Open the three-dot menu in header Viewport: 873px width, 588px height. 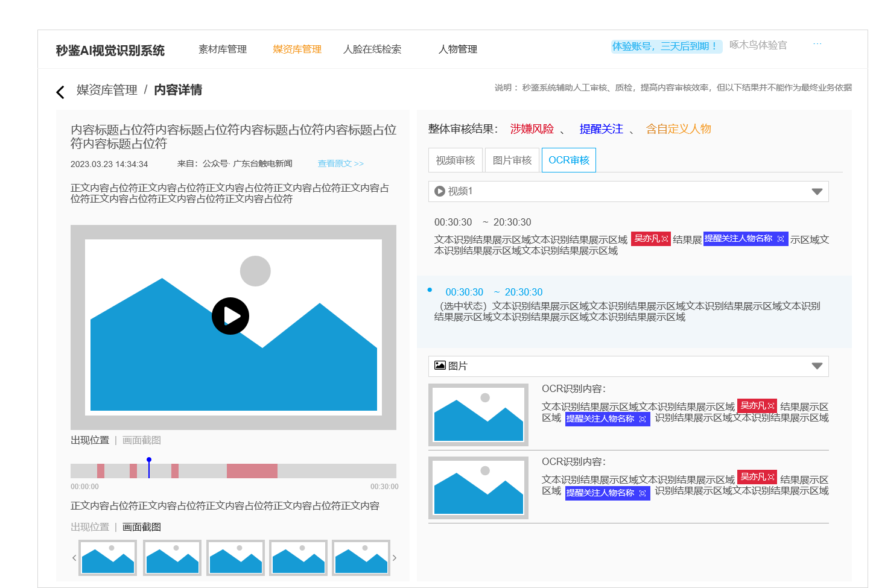coord(817,44)
